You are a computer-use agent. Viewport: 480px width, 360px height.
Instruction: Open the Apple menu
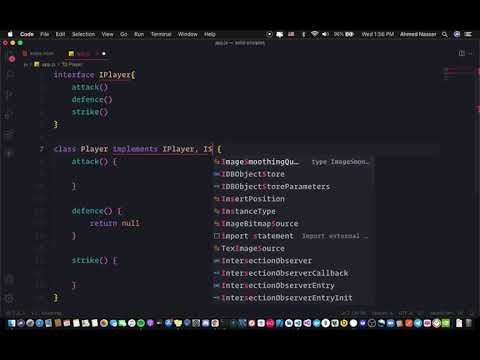[10, 34]
